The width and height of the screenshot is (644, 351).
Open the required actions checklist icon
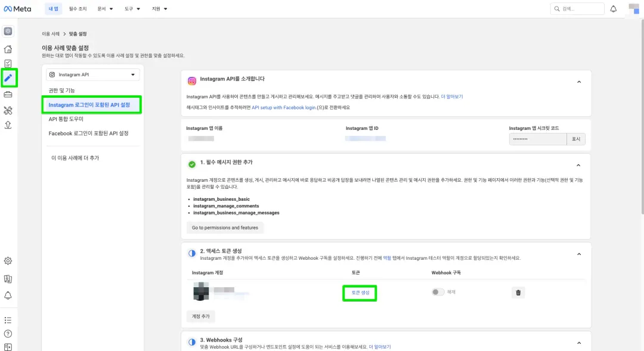pyautogui.click(x=8, y=64)
